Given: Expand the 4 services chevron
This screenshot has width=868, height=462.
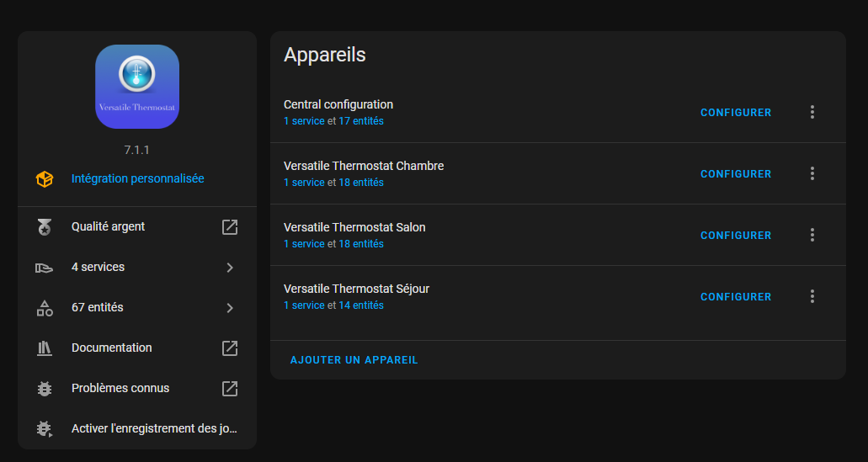Looking at the screenshot, I should pyautogui.click(x=230, y=268).
